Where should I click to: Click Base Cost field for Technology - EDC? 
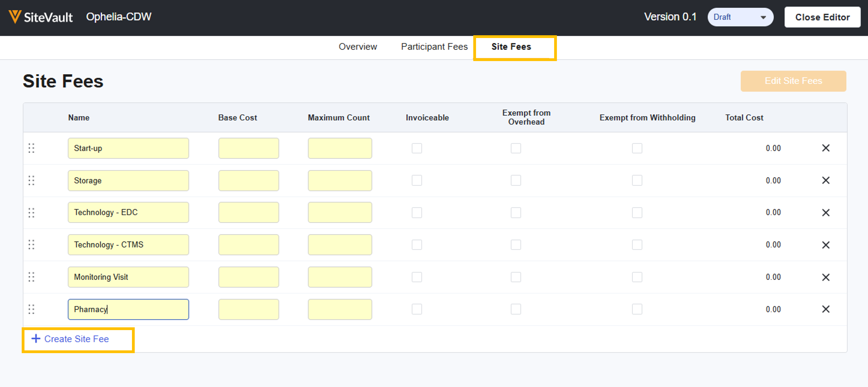(248, 213)
